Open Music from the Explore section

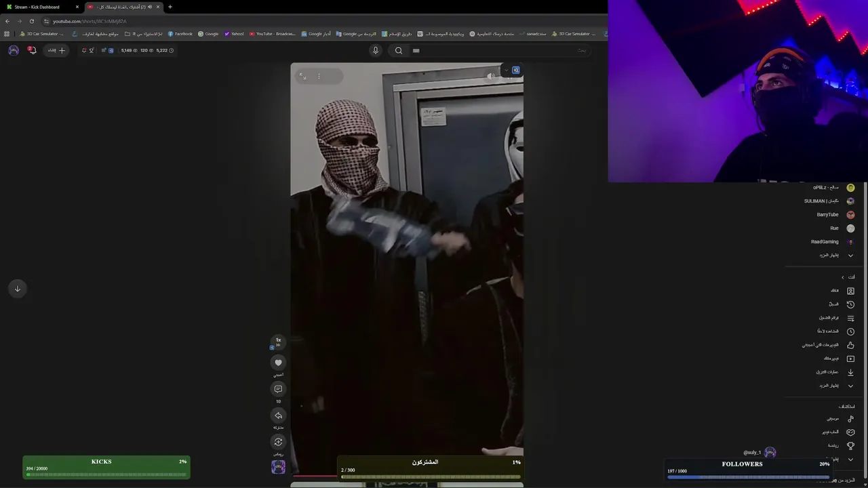[850, 419]
